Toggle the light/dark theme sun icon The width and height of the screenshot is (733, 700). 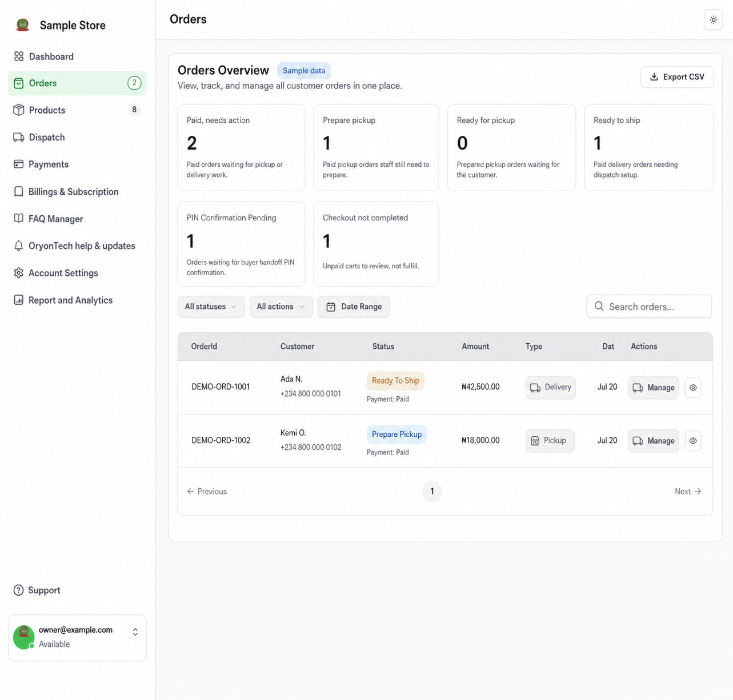tap(714, 20)
